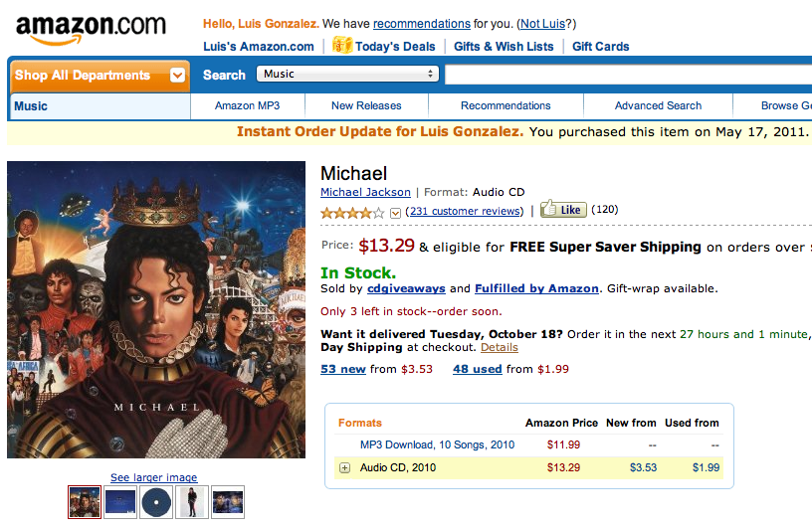This screenshot has height=530, width=812.
Task: Select the blue back cover thumbnail
Action: tap(120, 502)
